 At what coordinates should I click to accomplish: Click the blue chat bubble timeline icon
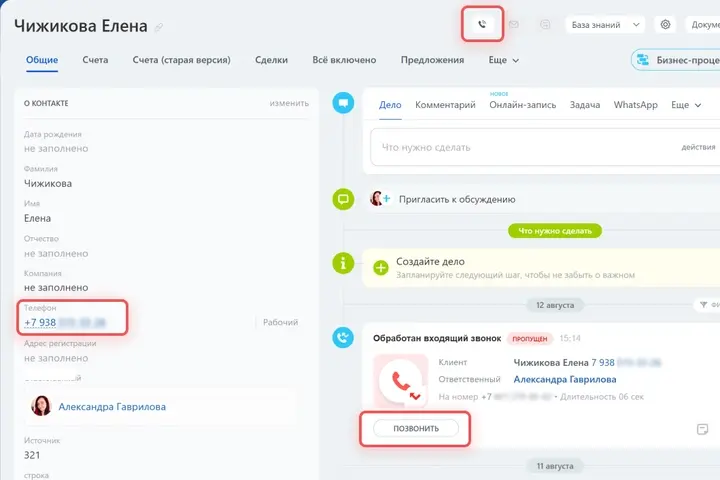(x=343, y=102)
